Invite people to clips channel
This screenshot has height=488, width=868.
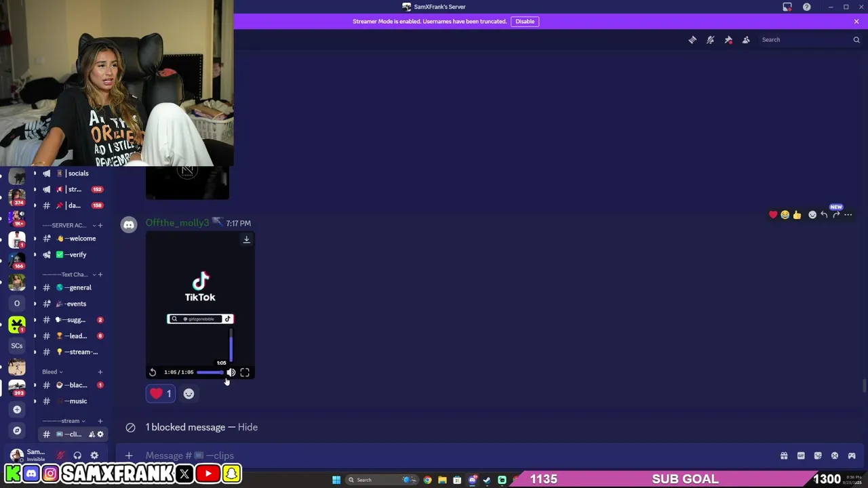[92, 434]
